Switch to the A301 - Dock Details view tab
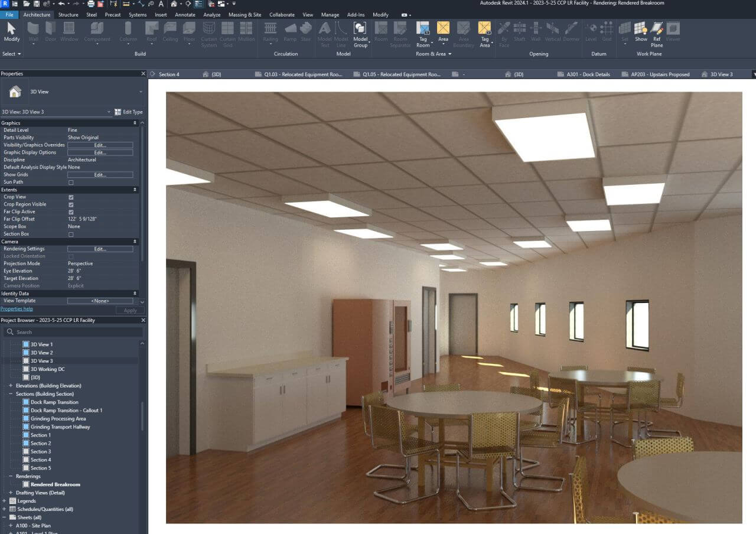Image resolution: width=756 pixels, height=534 pixels. pos(586,74)
